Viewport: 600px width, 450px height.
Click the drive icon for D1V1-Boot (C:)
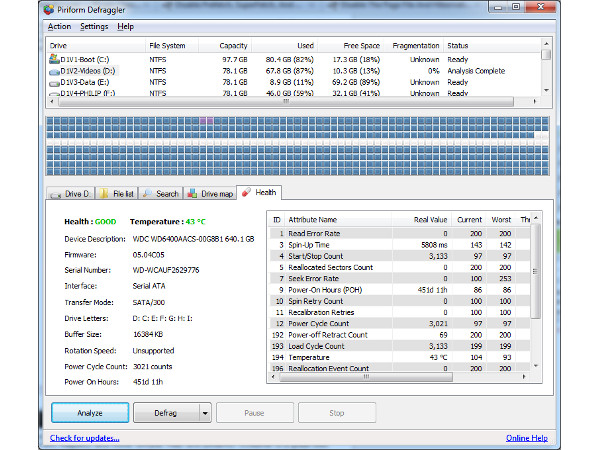(54, 59)
